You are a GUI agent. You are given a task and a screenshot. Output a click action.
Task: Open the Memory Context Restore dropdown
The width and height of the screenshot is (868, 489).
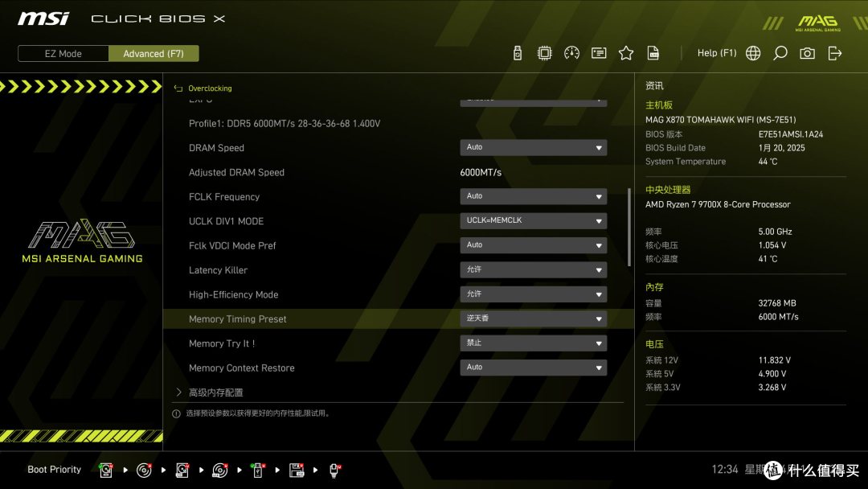point(533,368)
